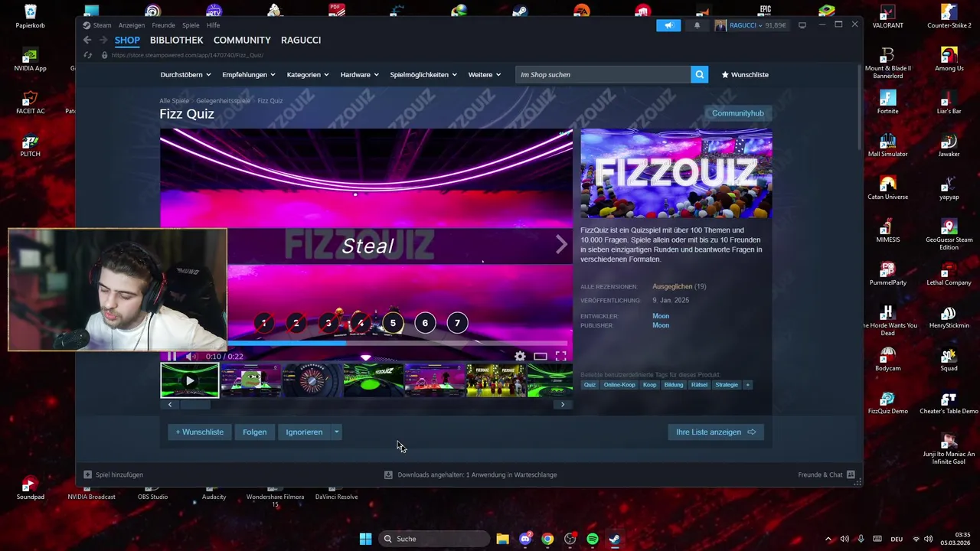The width and height of the screenshot is (980, 551).
Task: Select the roulette wheel thumbnail
Action: (312, 380)
